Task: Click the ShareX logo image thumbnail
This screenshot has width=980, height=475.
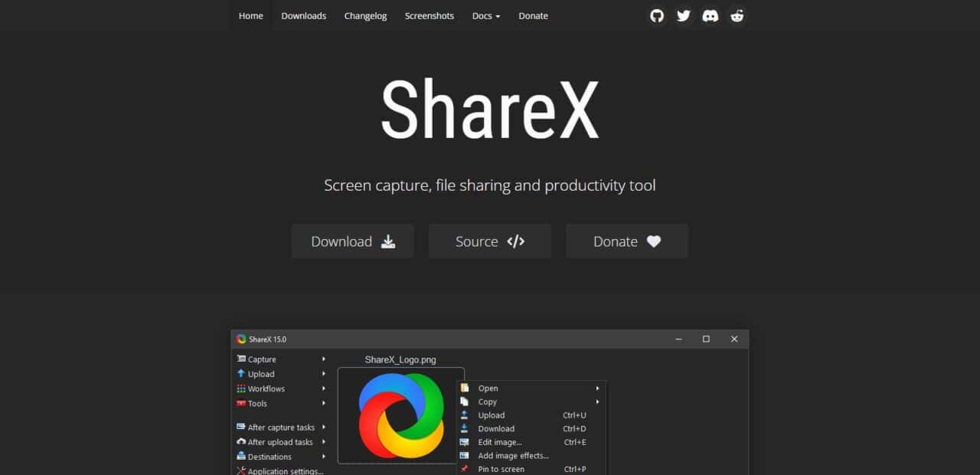Action: [401, 415]
